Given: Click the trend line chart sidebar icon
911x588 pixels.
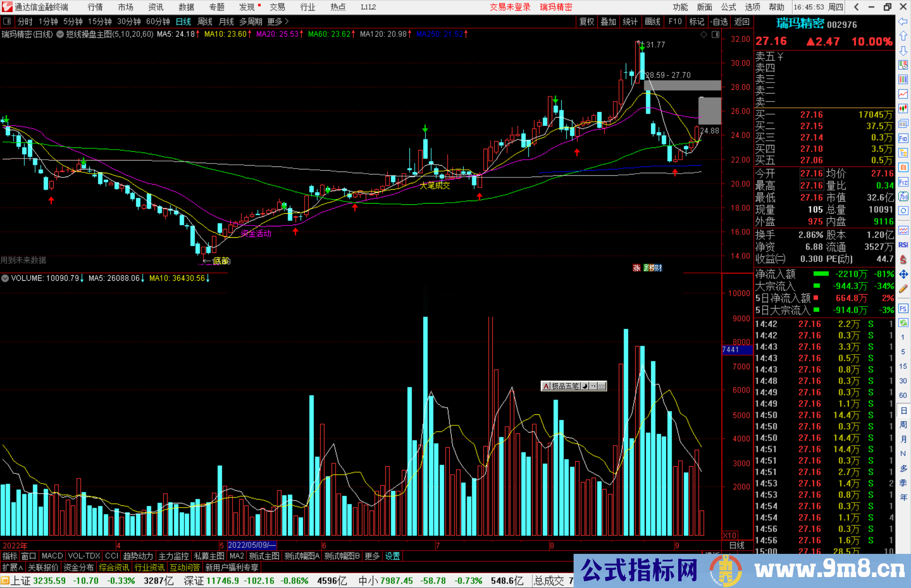Looking at the screenshot, I should pyautogui.click(x=903, y=94).
